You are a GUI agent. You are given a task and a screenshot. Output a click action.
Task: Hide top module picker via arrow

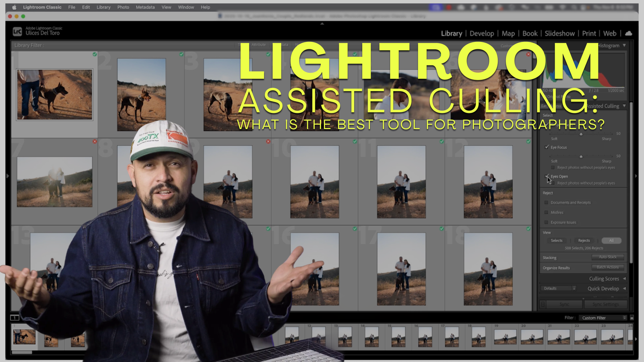322,24
